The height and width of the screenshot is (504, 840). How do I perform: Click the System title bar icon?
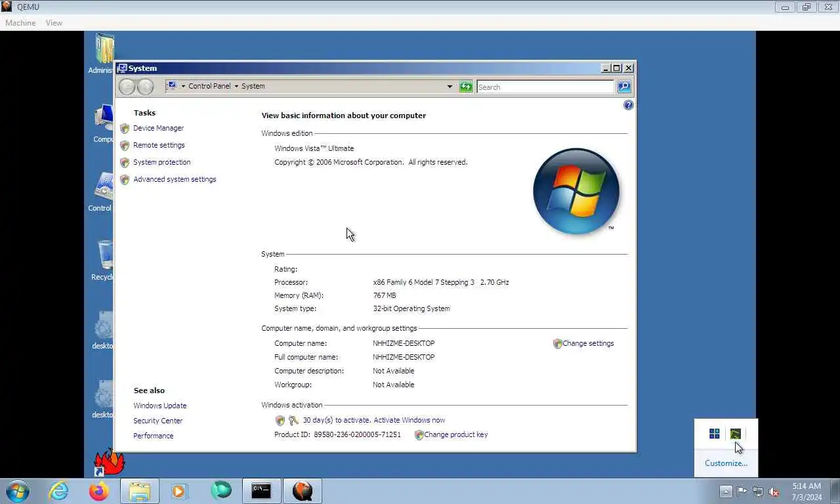(122, 68)
